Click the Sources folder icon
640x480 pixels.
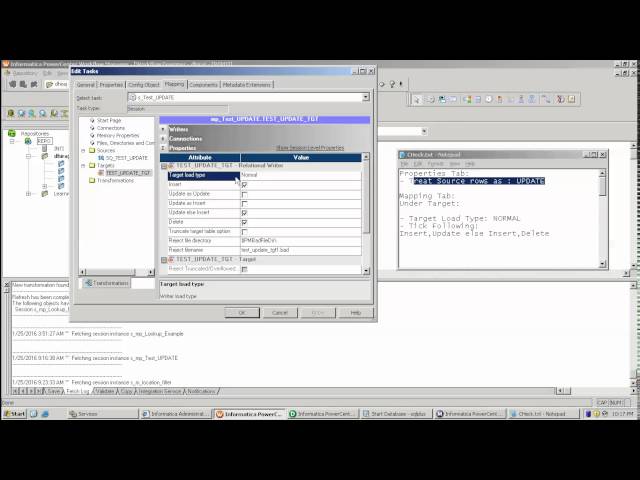(x=92, y=151)
